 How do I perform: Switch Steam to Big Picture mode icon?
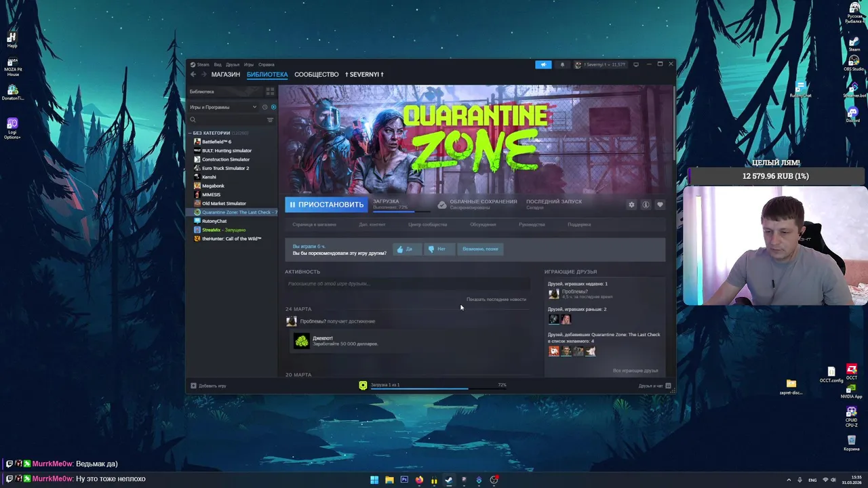636,64
